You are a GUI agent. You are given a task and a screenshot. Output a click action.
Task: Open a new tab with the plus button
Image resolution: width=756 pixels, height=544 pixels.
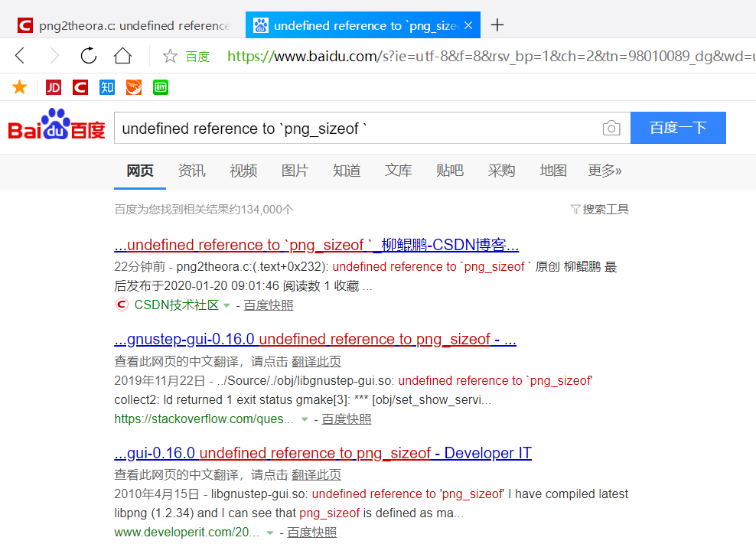tap(497, 25)
